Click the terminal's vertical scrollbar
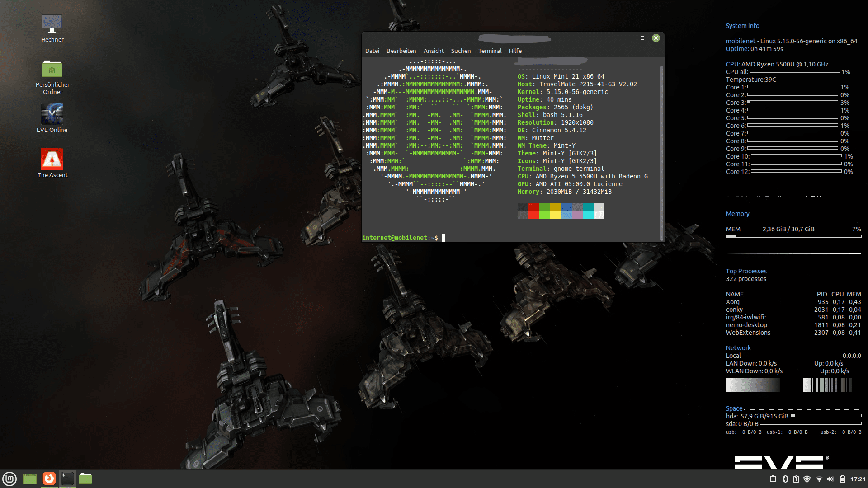The width and height of the screenshot is (868, 488). pyautogui.click(x=662, y=154)
